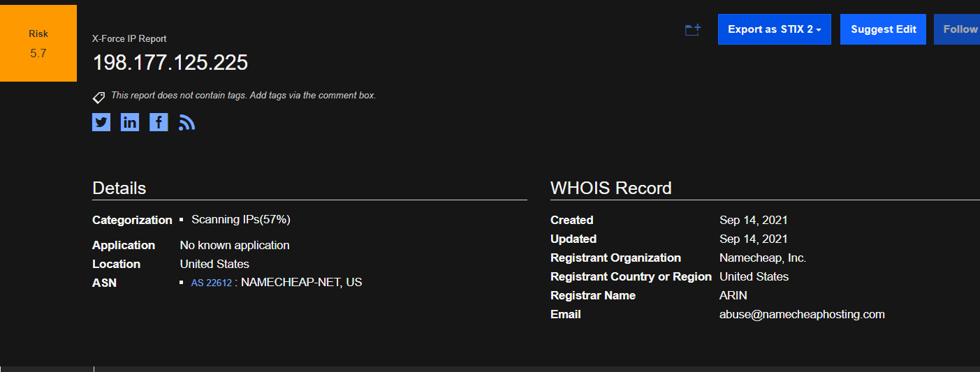The height and width of the screenshot is (372, 980).
Task: Open the Export as STIX 2 dropdown
Action: coord(775,29)
